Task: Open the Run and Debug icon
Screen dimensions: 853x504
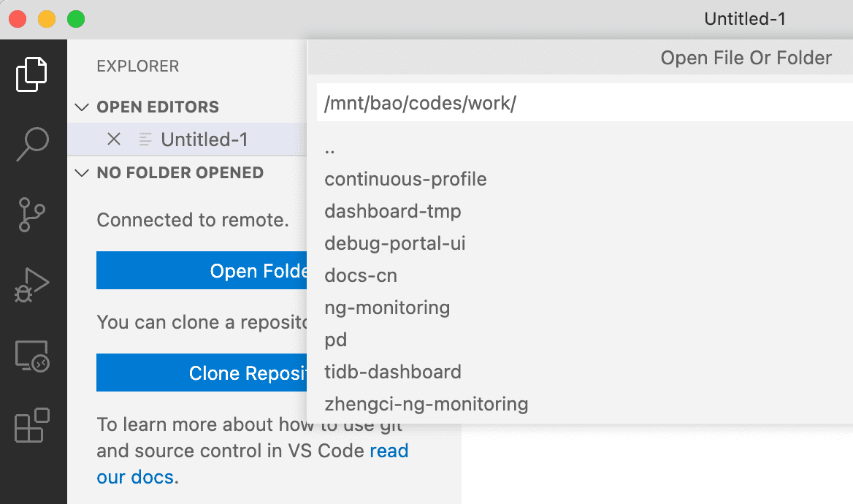Action: click(32, 286)
